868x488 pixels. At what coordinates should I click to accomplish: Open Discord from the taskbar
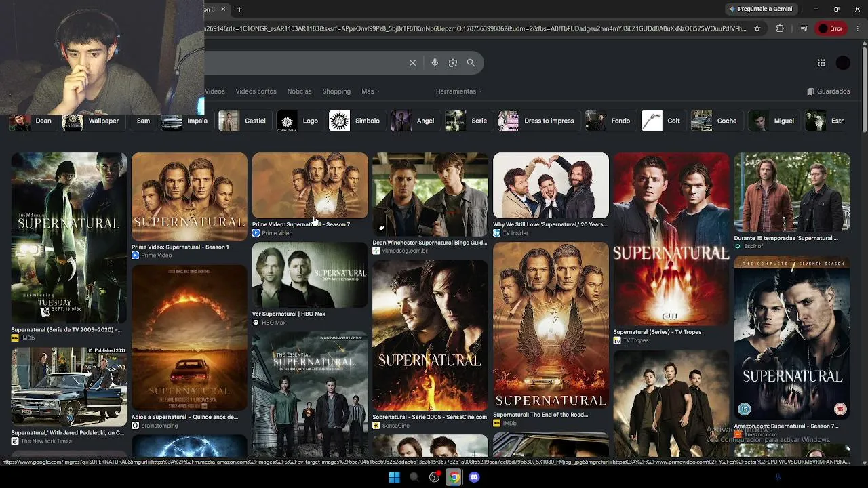coord(474,477)
